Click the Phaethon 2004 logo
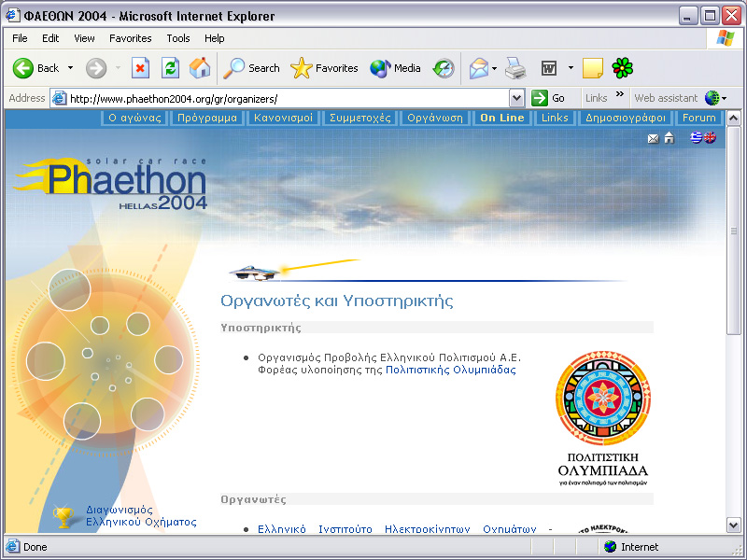Viewport: 747px width, 560px height. tap(112, 184)
